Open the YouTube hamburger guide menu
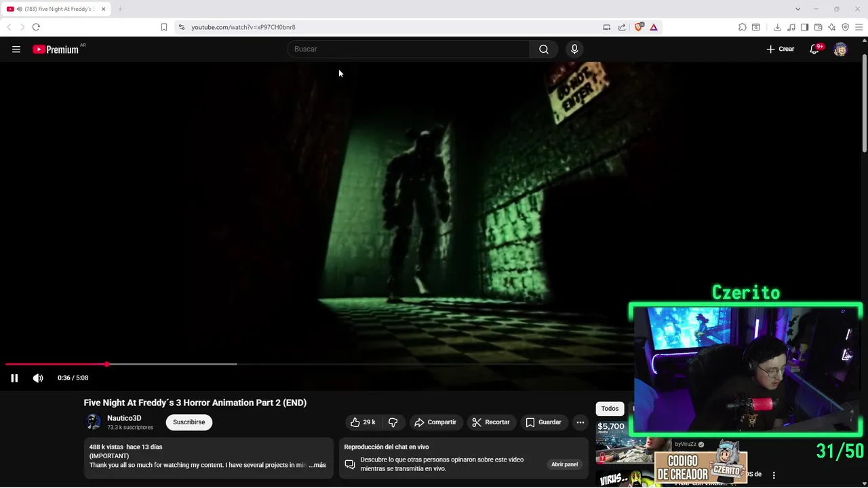Viewport: 868px width, 488px height. point(16,49)
